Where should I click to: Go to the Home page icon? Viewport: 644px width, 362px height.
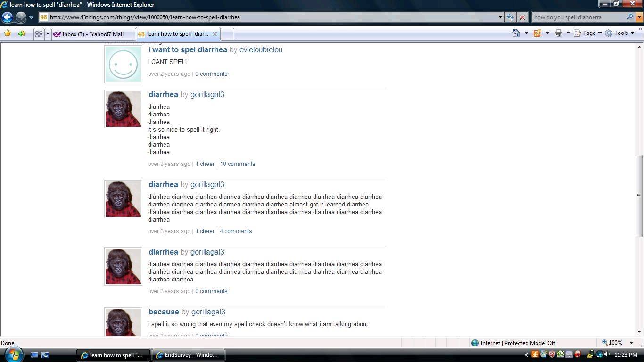click(x=516, y=33)
